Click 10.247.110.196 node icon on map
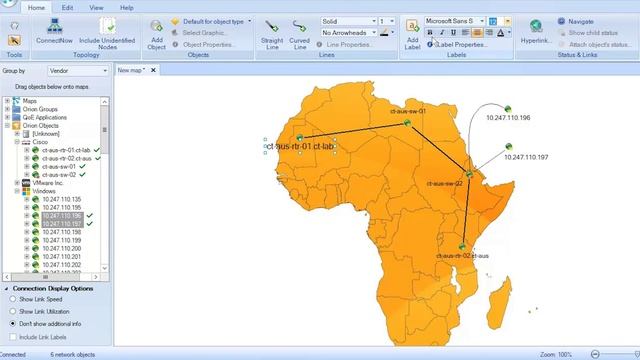The width and height of the screenshot is (640, 360). click(508, 109)
